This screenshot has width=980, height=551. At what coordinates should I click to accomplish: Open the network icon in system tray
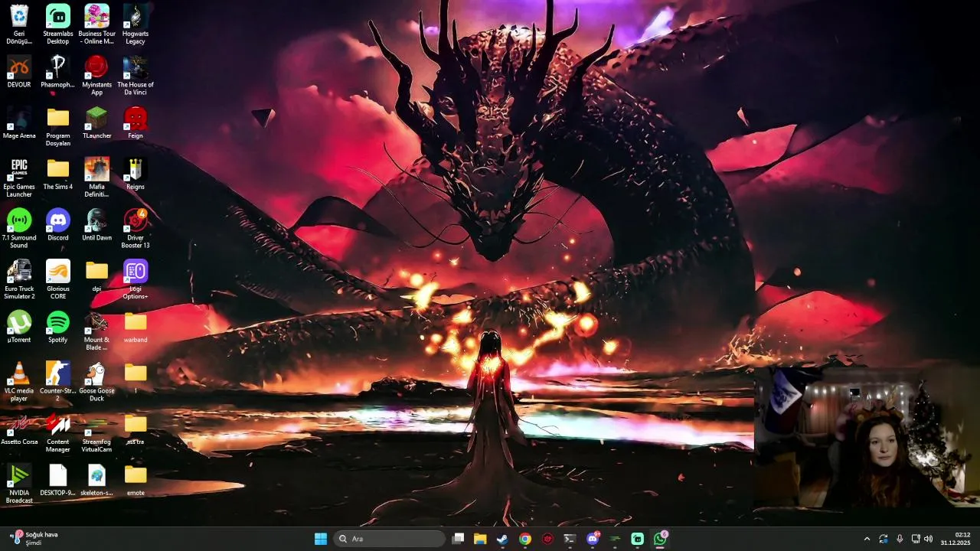click(x=916, y=539)
